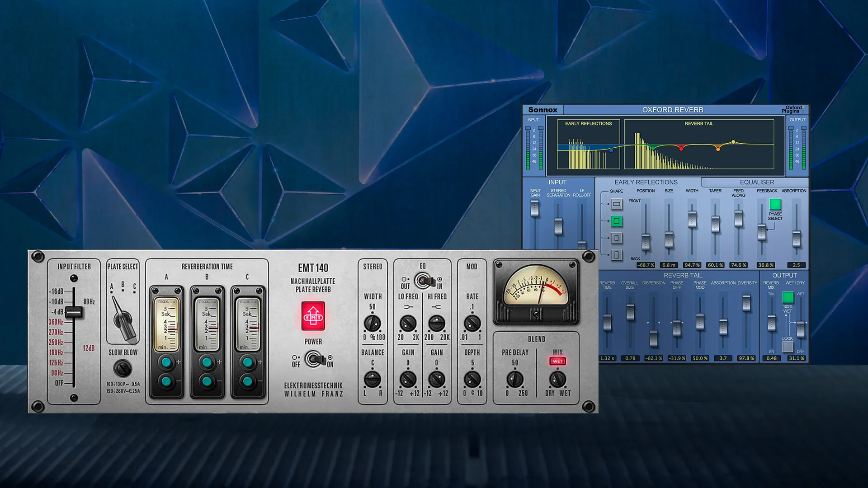Screen dimensions: 868x488
Task: Click the Overall Size slider handle
Action: pyautogui.click(x=630, y=312)
